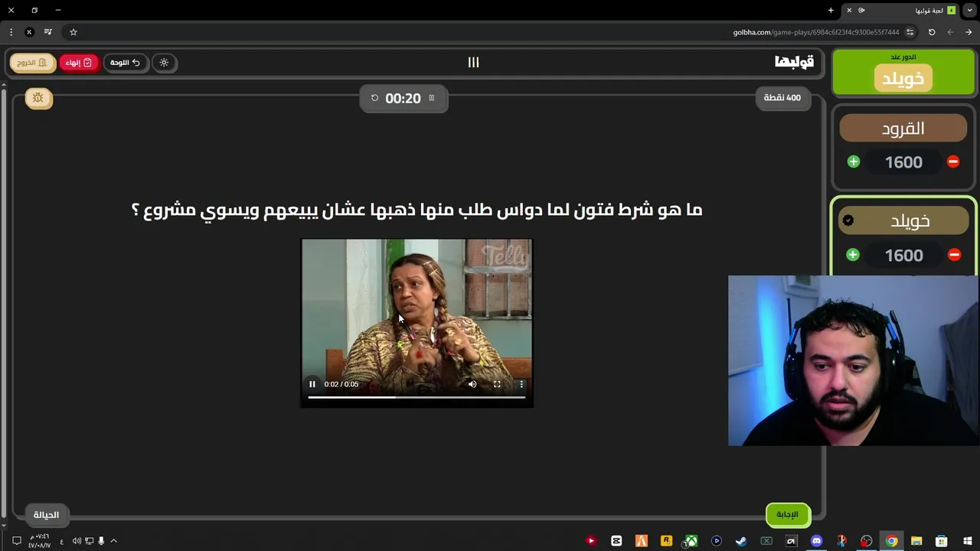Bookmark this page with star icon
Viewport: 980px width, 551px height.
pyautogui.click(x=73, y=32)
